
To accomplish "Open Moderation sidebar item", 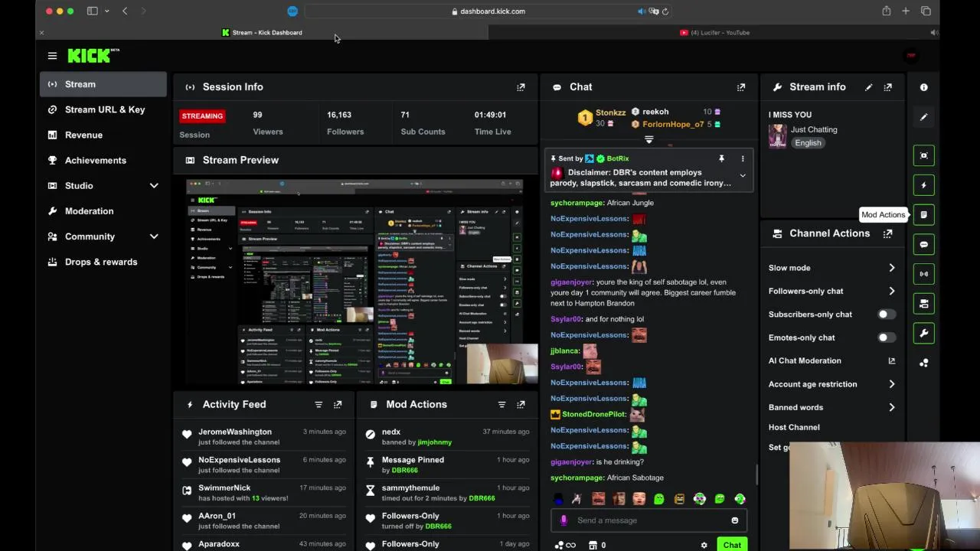I will [103, 211].
